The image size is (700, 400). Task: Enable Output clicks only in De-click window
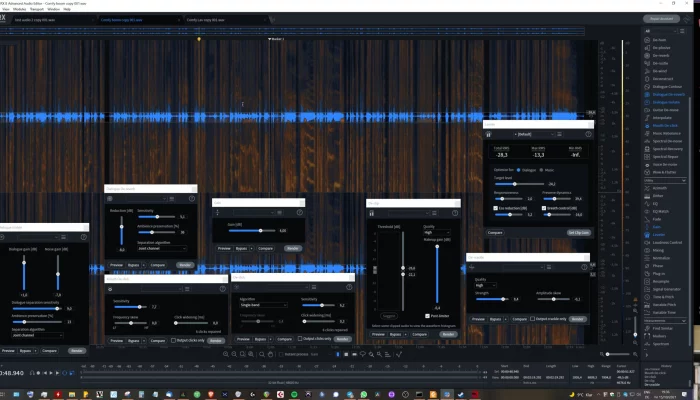click(300, 339)
